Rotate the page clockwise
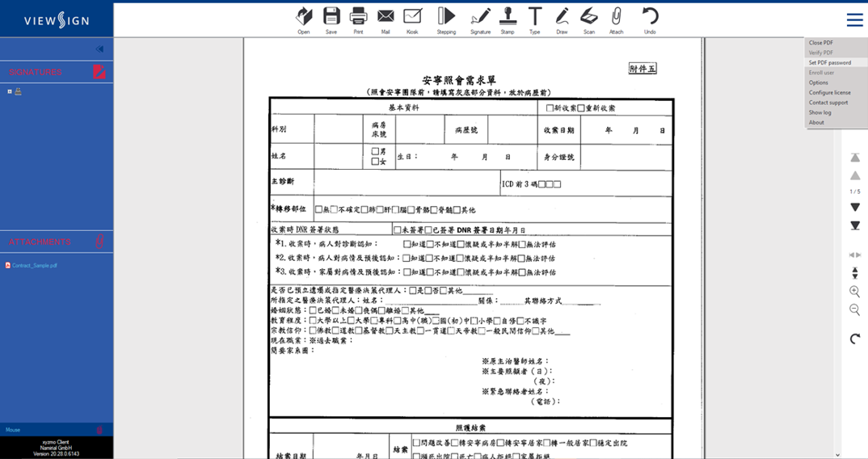Image resolution: width=868 pixels, height=459 pixels. point(855,339)
